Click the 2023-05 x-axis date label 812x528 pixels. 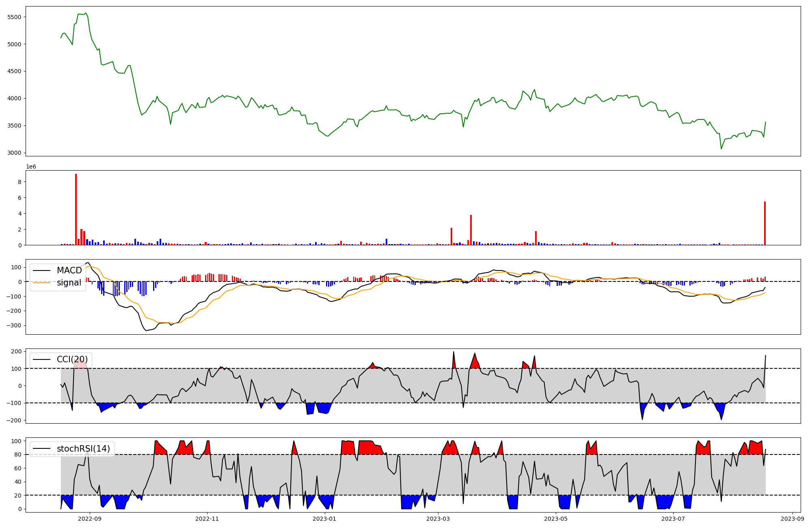pyautogui.click(x=556, y=518)
